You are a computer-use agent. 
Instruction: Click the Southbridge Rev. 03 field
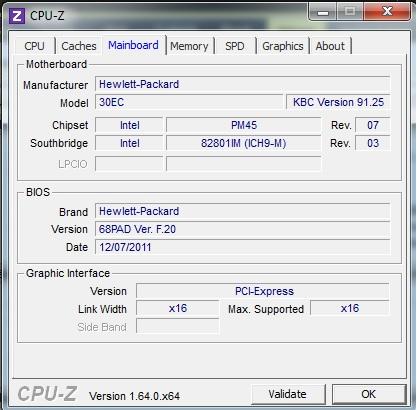click(x=373, y=143)
